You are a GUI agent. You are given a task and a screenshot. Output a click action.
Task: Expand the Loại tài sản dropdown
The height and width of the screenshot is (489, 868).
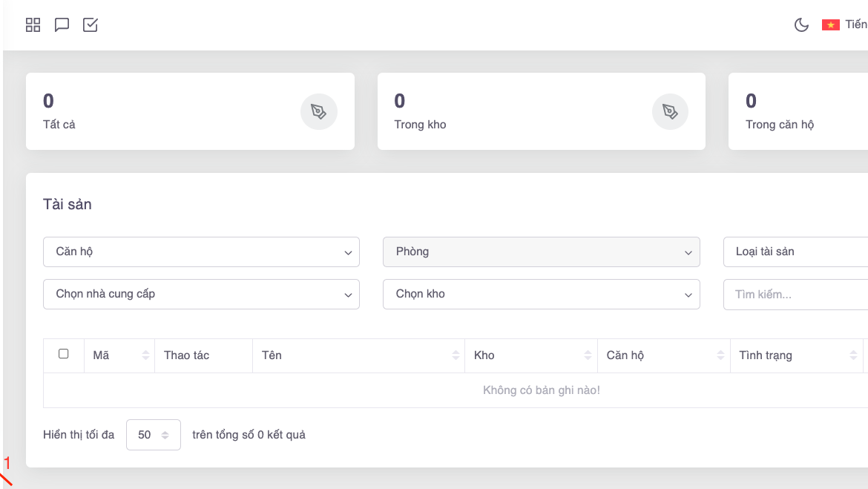[x=795, y=252]
